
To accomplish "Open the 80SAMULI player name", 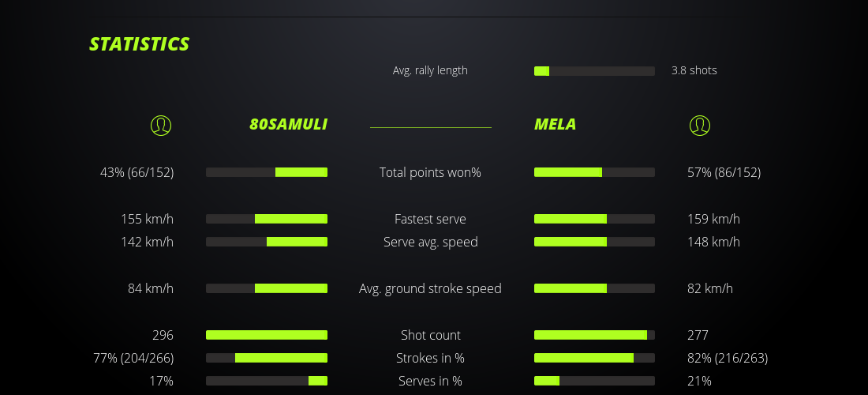I will coord(288,124).
